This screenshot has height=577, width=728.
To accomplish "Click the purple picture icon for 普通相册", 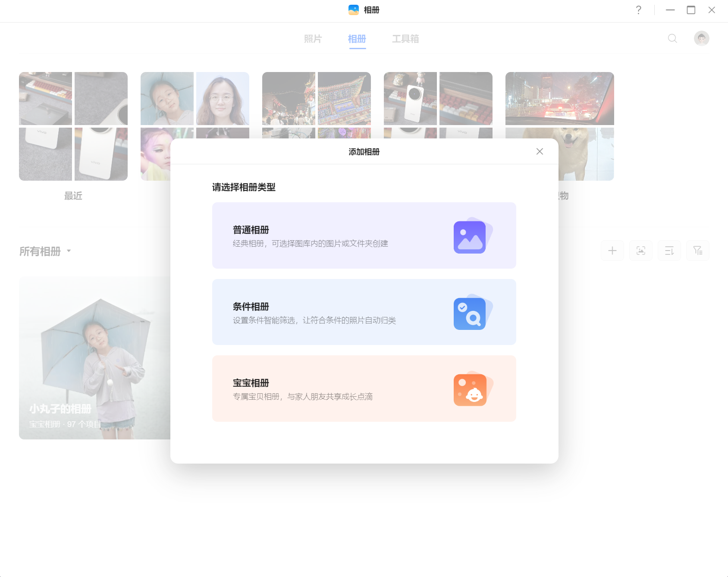I will [472, 236].
